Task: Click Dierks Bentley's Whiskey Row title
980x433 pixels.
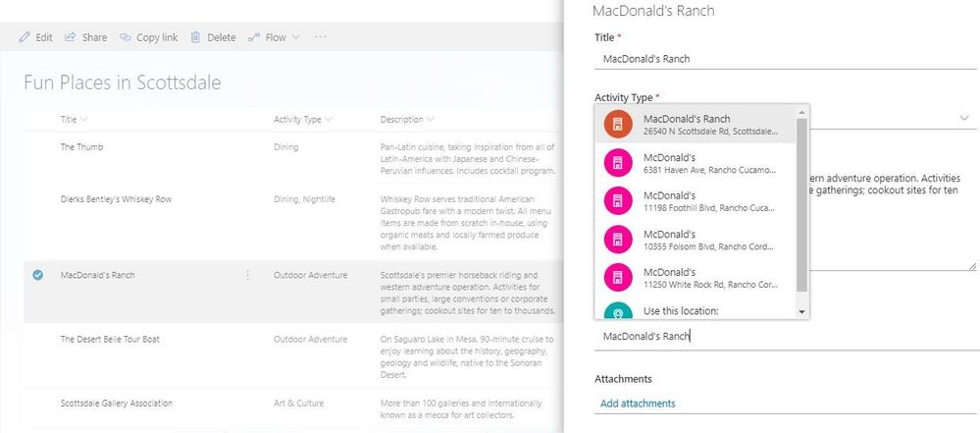Action: tap(116, 199)
